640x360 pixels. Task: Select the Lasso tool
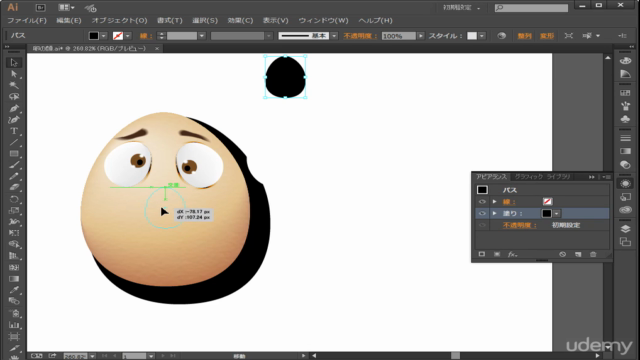click(14, 97)
